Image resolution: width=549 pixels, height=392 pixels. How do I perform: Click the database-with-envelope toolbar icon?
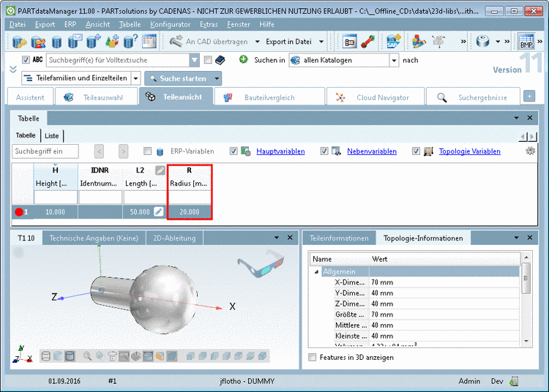(75, 41)
